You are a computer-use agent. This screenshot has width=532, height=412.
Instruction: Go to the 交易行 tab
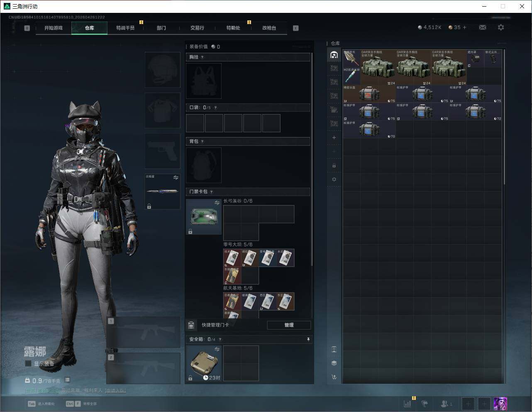click(x=197, y=28)
